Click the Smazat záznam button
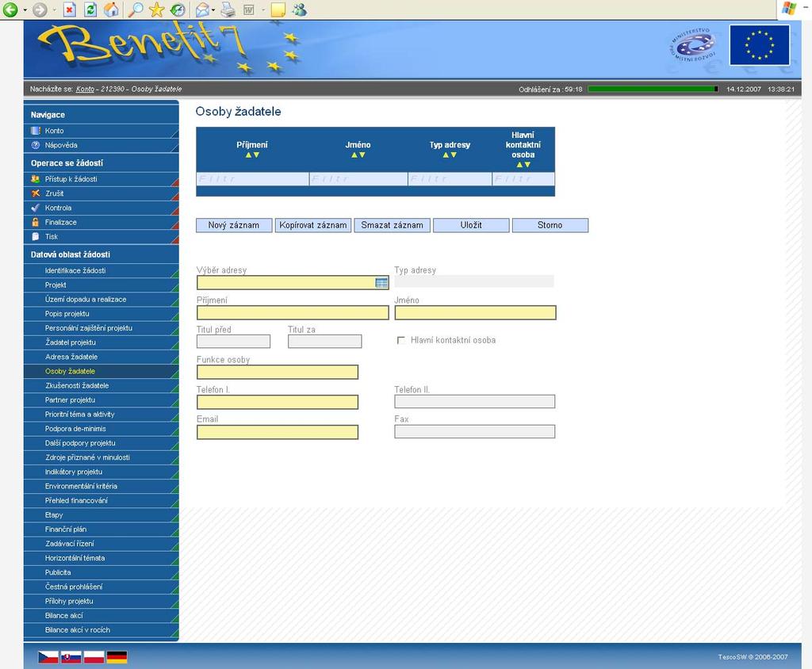 [392, 225]
